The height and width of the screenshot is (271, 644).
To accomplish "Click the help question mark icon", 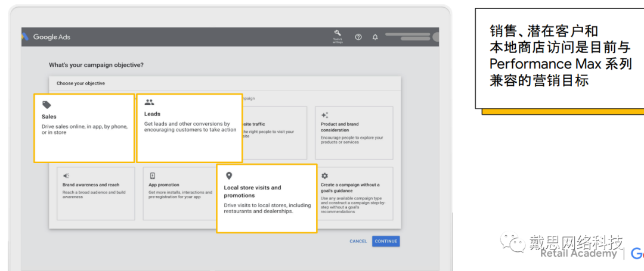I will pos(358,37).
